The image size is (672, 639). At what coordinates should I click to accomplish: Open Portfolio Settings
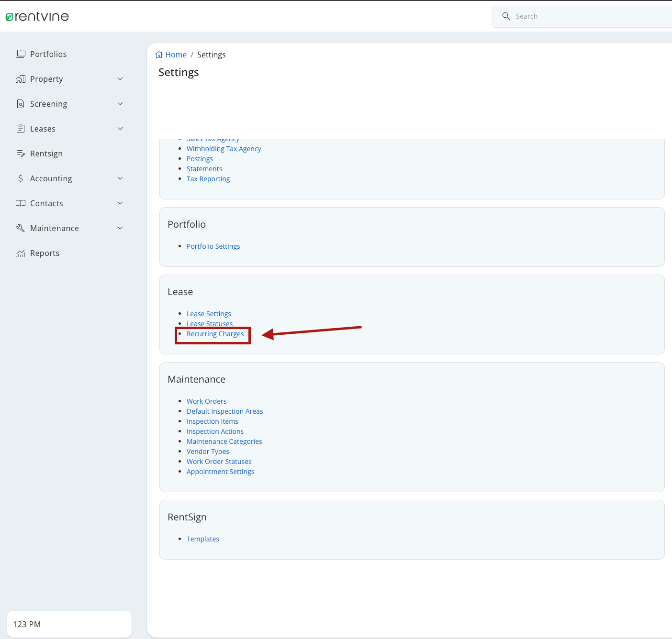pyautogui.click(x=213, y=246)
